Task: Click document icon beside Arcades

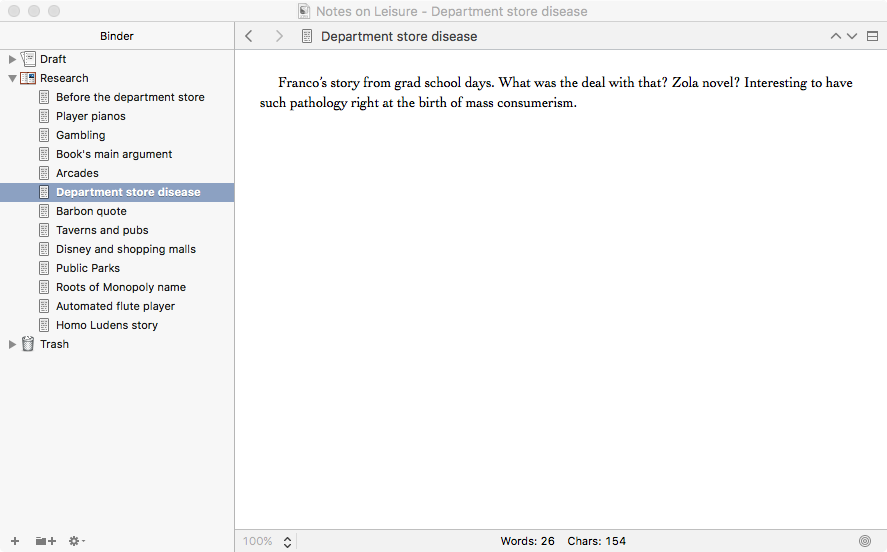Action: pyautogui.click(x=44, y=173)
